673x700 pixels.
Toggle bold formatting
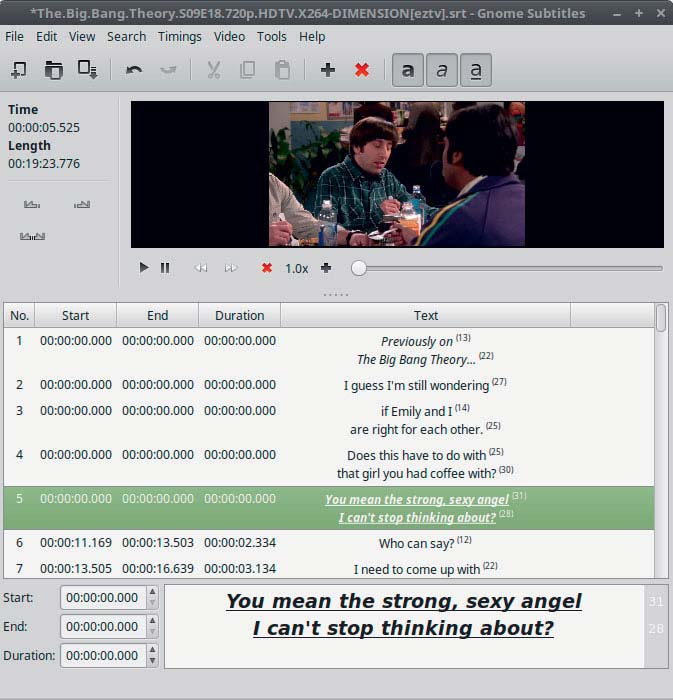point(407,70)
